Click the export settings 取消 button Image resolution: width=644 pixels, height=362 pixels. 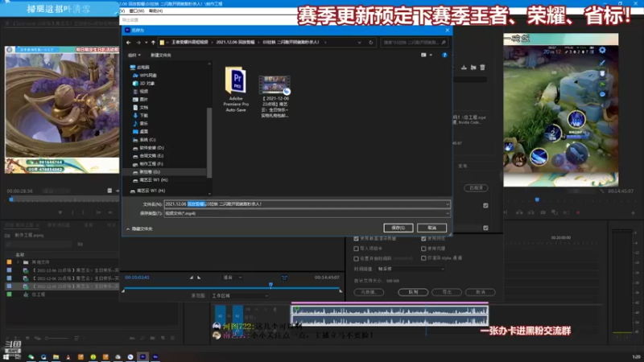tap(480, 292)
